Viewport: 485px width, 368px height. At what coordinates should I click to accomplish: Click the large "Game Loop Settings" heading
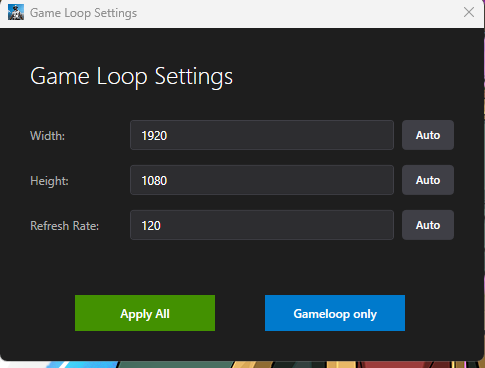coord(131,77)
